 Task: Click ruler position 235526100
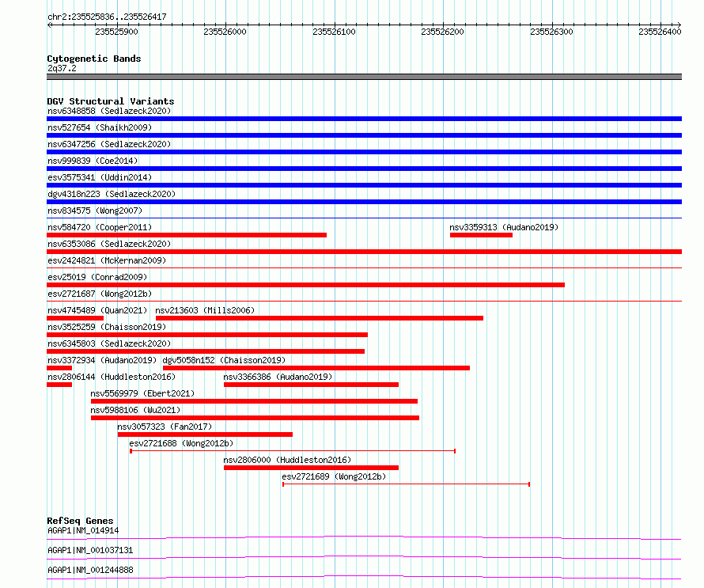point(334,32)
